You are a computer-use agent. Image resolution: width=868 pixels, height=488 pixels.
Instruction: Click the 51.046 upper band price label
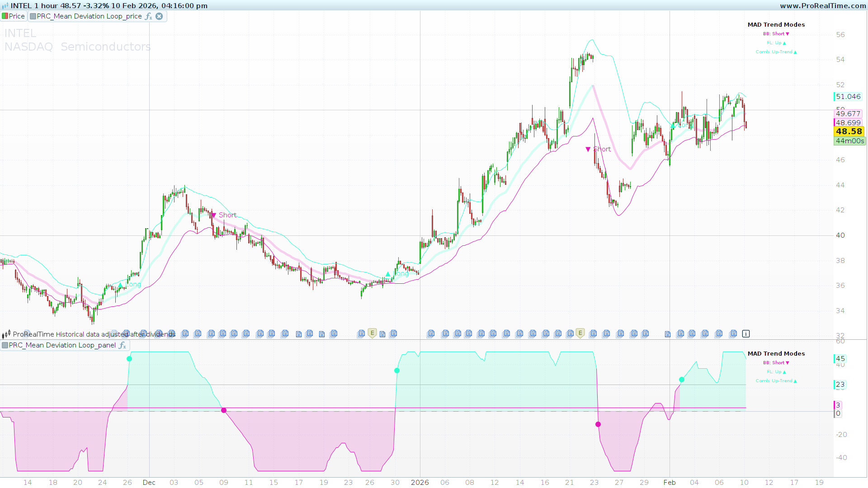pyautogui.click(x=848, y=97)
